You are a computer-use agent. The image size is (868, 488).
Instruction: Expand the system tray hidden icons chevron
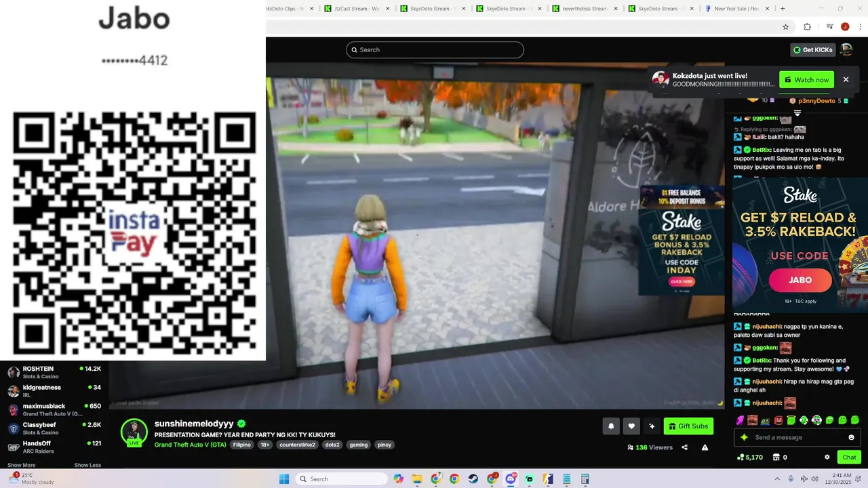[x=777, y=479]
